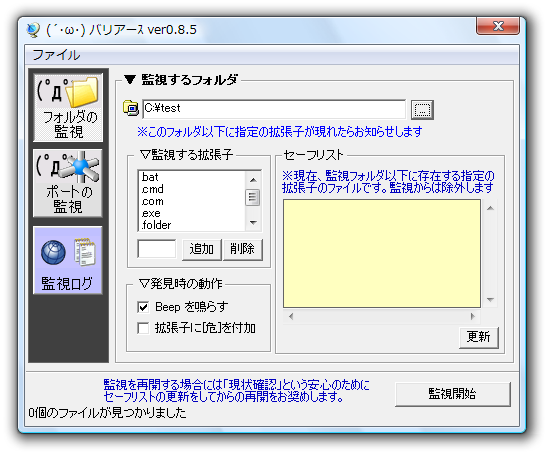Click the 削除 button to remove extension
Screen dimensions: 546x453
click(x=243, y=249)
